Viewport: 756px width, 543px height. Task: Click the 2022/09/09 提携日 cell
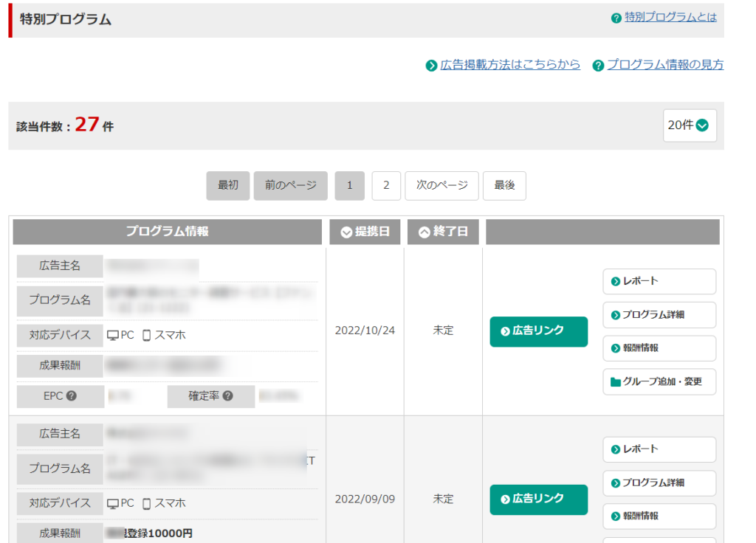click(365, 499)
